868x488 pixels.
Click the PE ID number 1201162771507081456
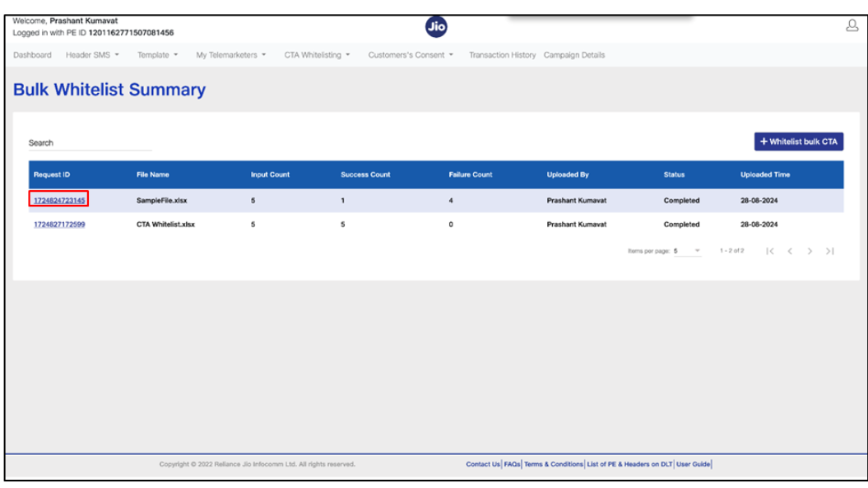pos(131,33)
